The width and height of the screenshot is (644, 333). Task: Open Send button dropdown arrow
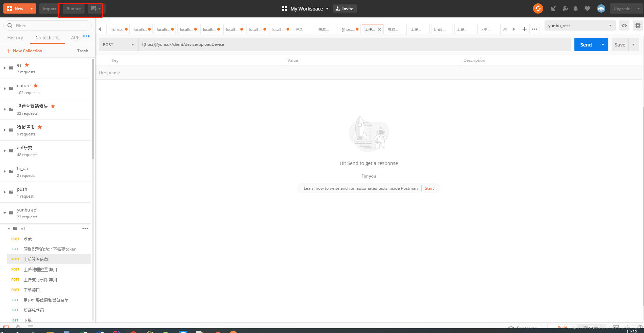point(603,44)
